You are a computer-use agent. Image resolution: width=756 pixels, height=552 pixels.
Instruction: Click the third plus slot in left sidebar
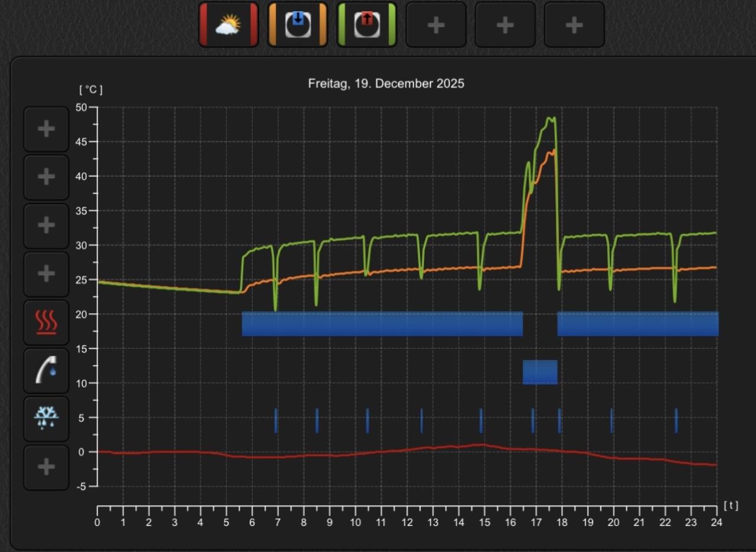tap(46, 225)
